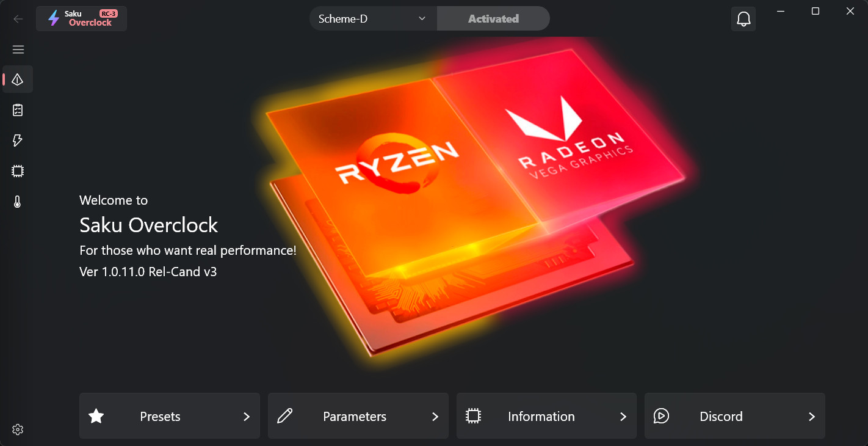868x446 pixels.
Task: Open the hamburger navigation menu
Action: [18, 49]
